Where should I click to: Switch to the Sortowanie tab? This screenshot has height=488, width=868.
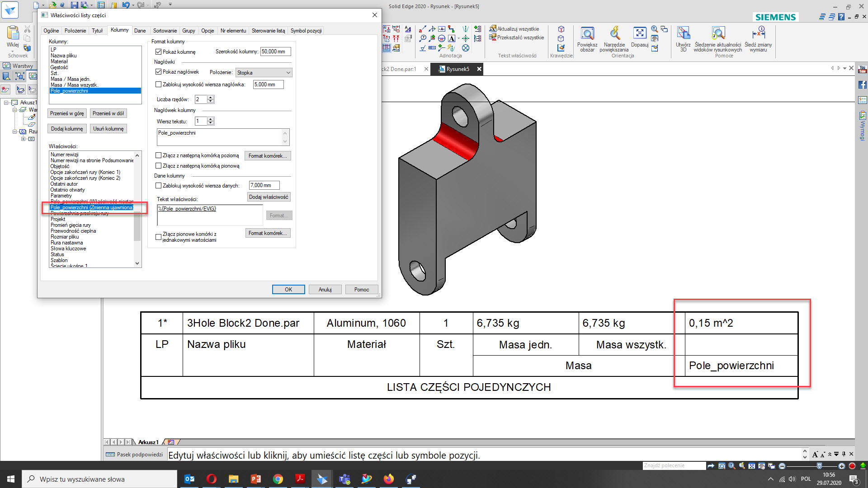click(x=165, y=31)
